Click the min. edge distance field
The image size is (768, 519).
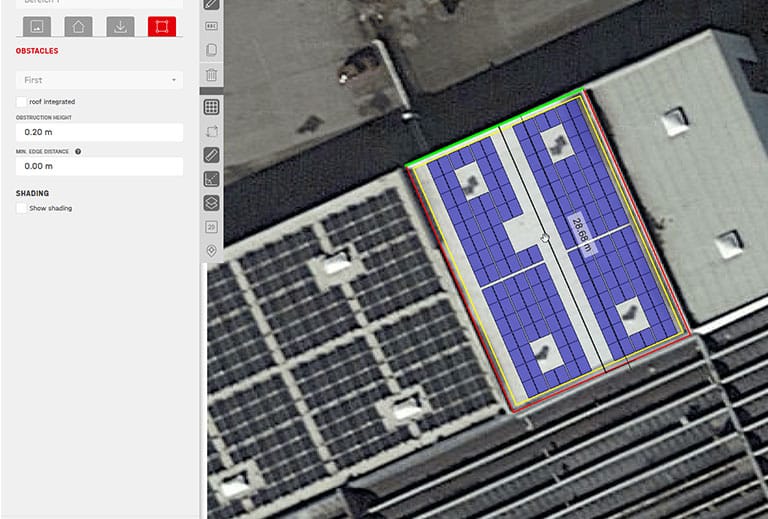click(x=99, y=167)
